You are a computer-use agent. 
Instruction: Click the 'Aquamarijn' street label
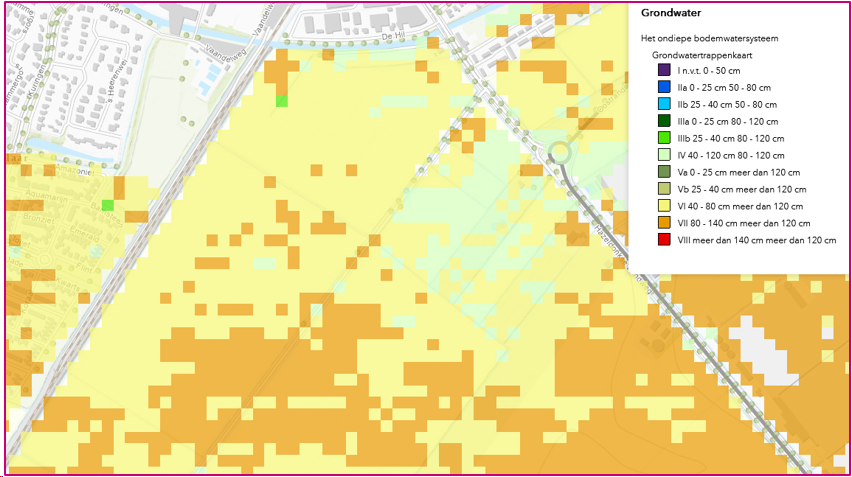pos(49,197)
